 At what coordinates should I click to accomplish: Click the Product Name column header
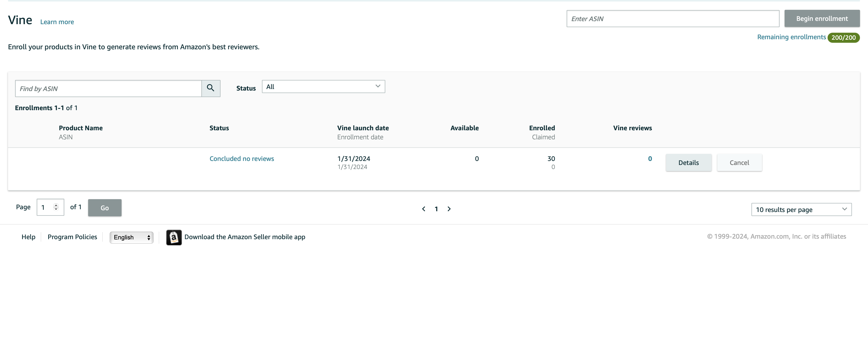tap(81, 128)
